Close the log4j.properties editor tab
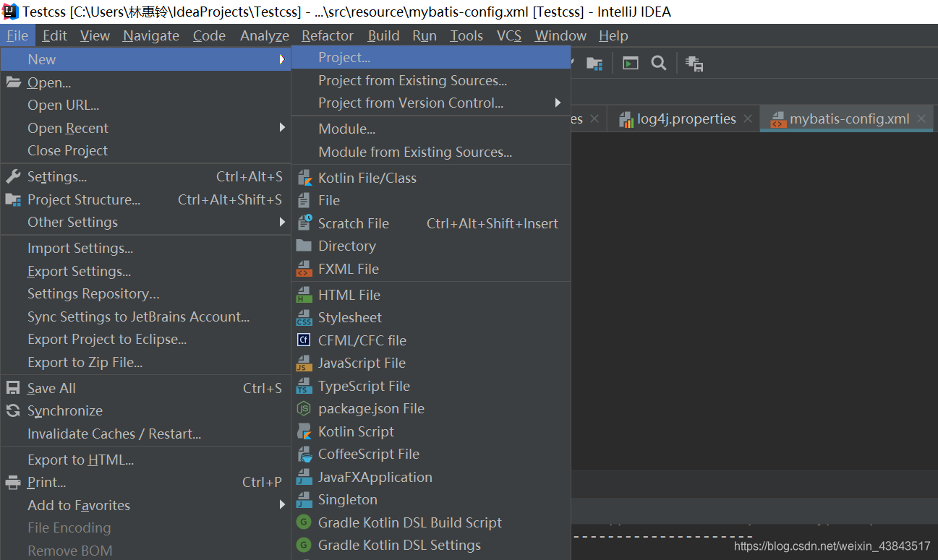Image resolution: width=938 pixels, height=560 pixels. pos(748,119)
